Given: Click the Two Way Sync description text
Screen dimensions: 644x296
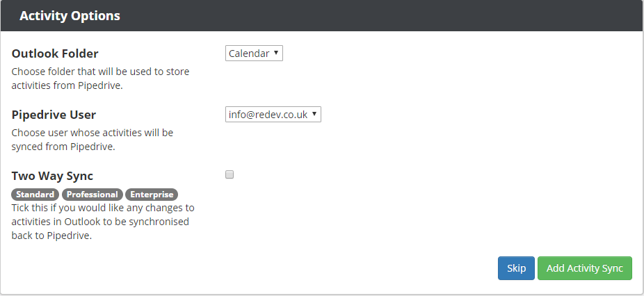Looking at the screenshot, I should point(103,222).
